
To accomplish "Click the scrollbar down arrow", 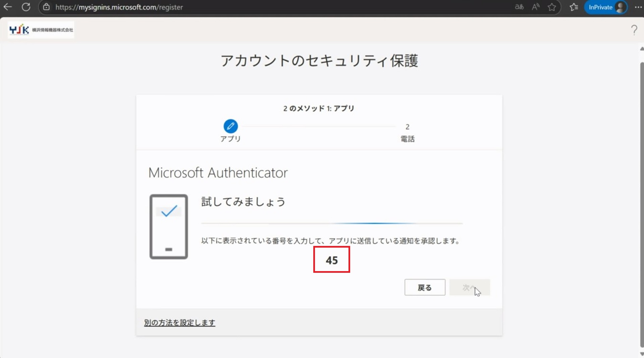I will click(641, 354).
